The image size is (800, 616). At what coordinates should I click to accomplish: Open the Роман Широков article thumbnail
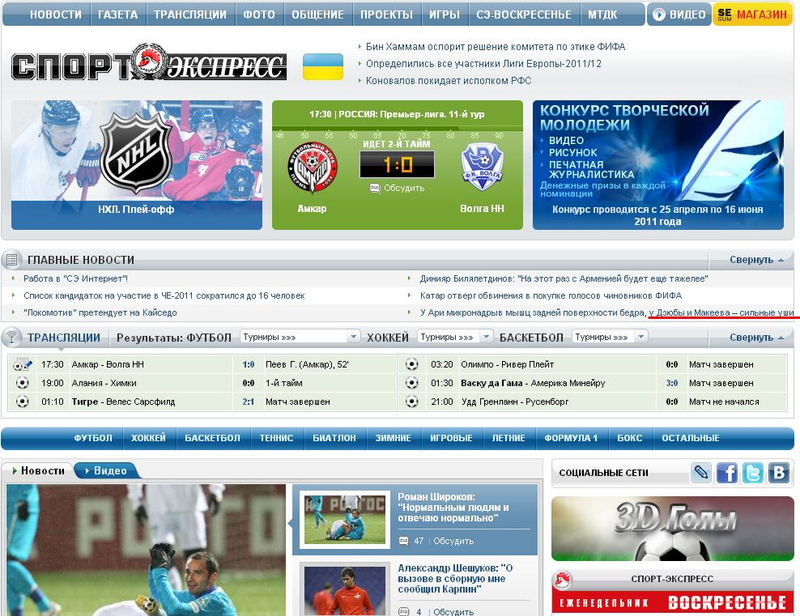click(x=345, y=520)
